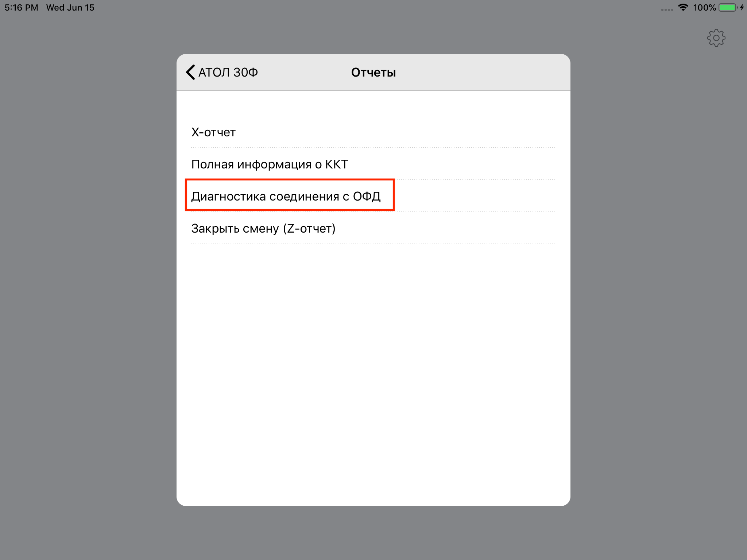Tap the Отчеты header title
747x560 pixels.
[x=373, y=72]
